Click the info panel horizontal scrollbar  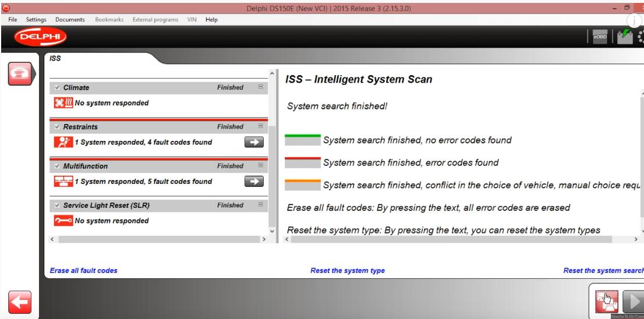[451, 239]
